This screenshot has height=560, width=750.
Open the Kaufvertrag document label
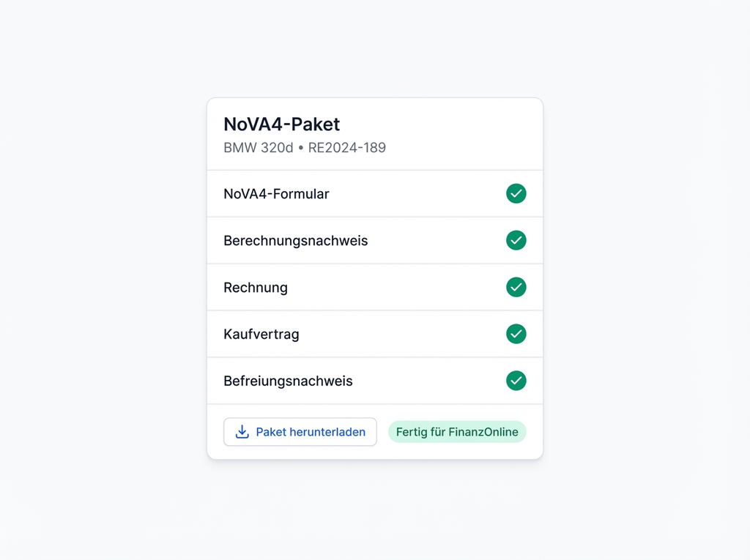[261, 335]
